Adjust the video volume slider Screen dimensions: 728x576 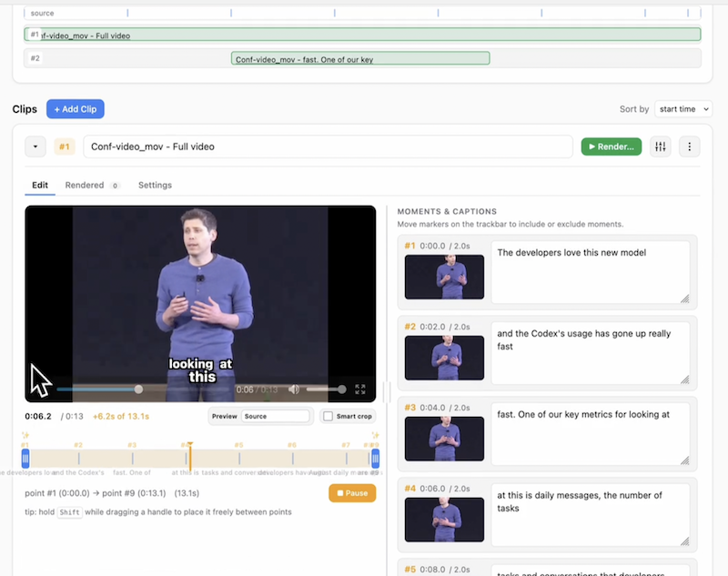click(326, 389)
